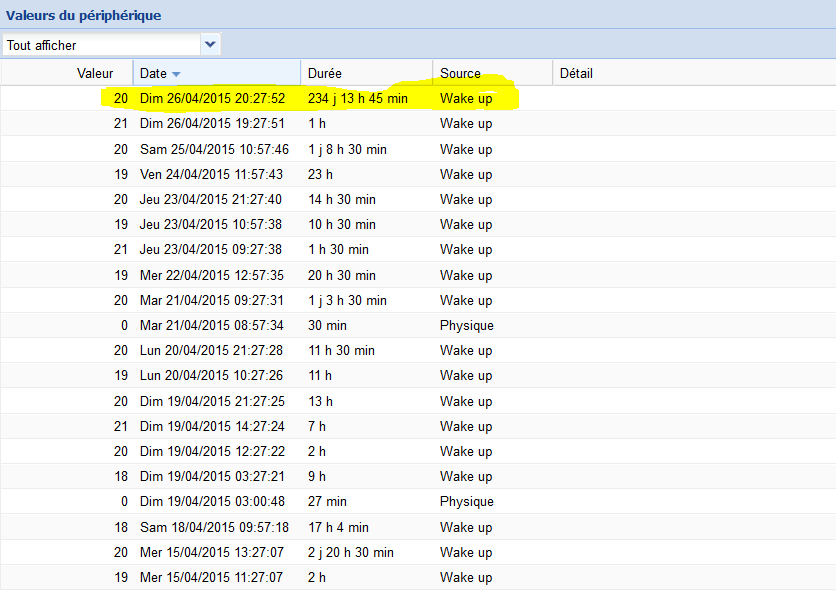The image size is (836, 590).
Task: Click Wake up on Mer 22/04/2015 row
Action: tap(466, 276)
